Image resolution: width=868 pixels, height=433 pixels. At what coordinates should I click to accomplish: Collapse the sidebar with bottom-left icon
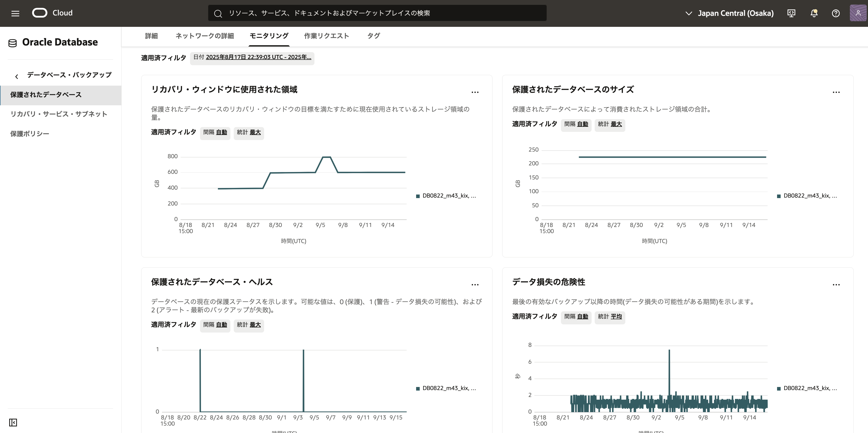13,422
